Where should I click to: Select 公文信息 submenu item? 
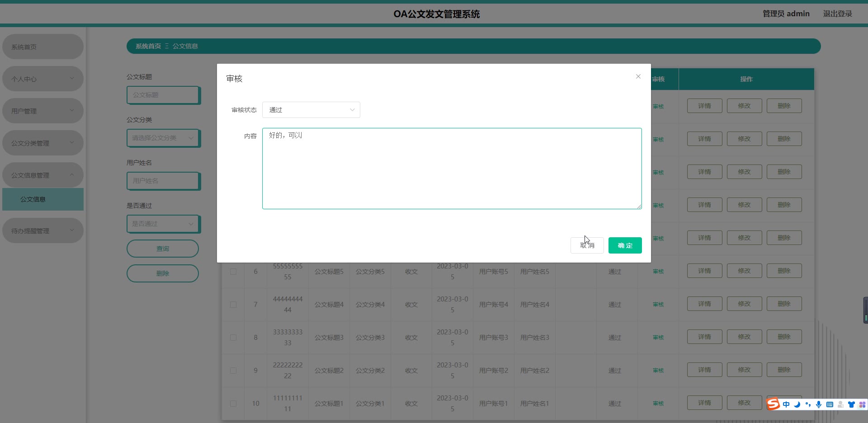point(43,199)
